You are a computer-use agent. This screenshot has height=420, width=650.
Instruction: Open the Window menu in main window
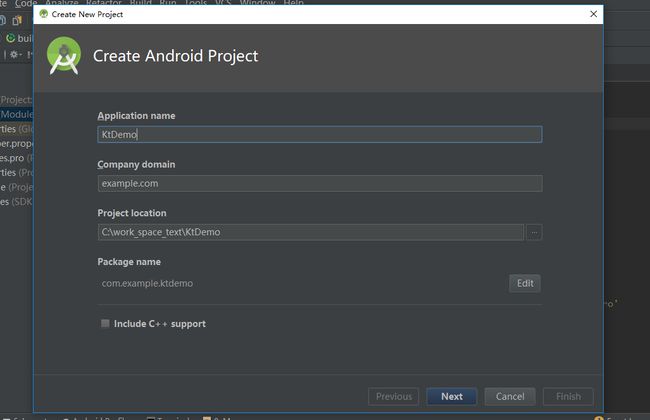[257, 3]
